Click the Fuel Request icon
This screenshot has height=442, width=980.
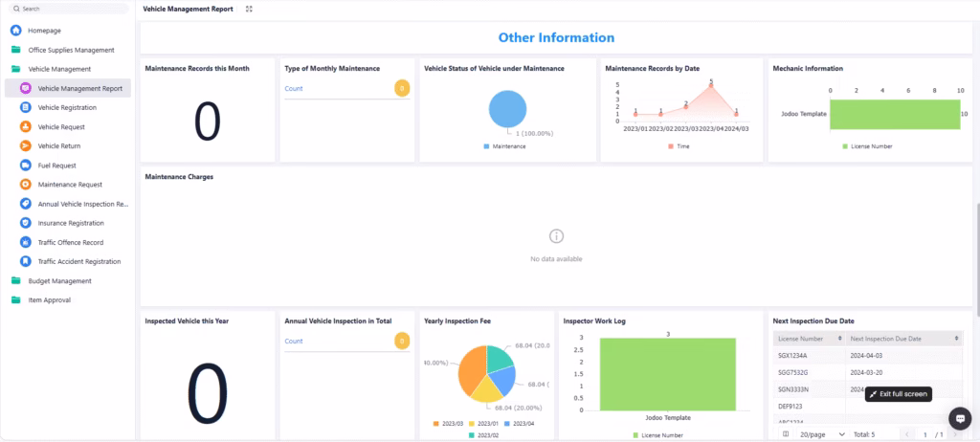(25, 166)
